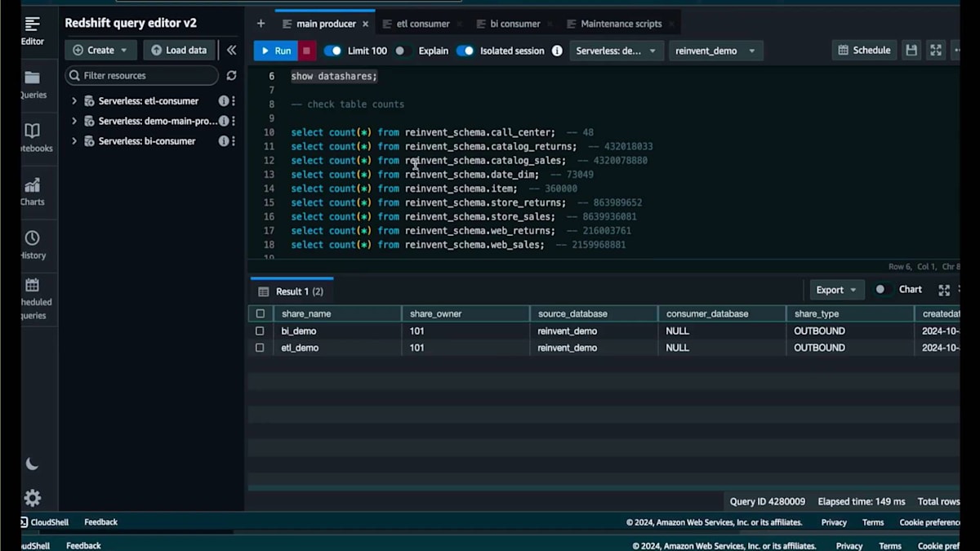980x551 pixels.
Task: Open the Queries folder icon
Action: [x=32, y=78]
